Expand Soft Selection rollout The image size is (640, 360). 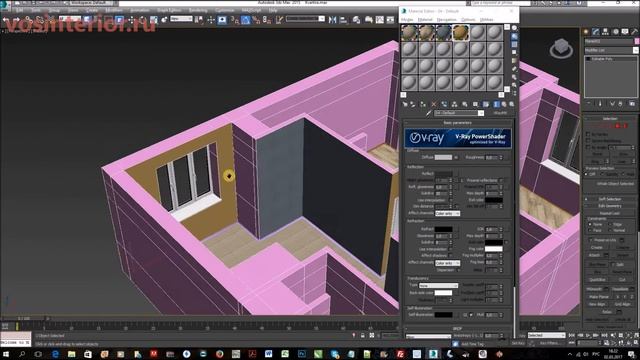point(610,199)
